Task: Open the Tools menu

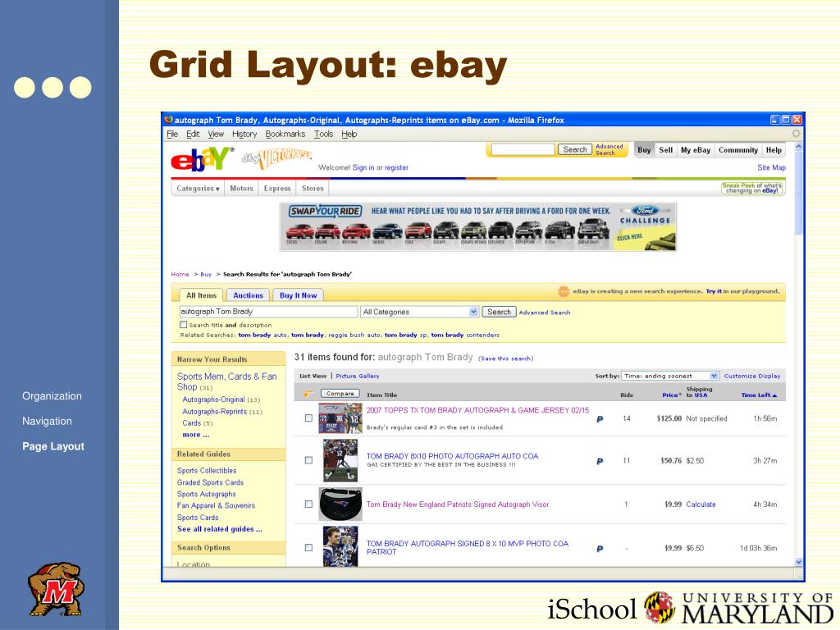Action: tap(323, 134)
